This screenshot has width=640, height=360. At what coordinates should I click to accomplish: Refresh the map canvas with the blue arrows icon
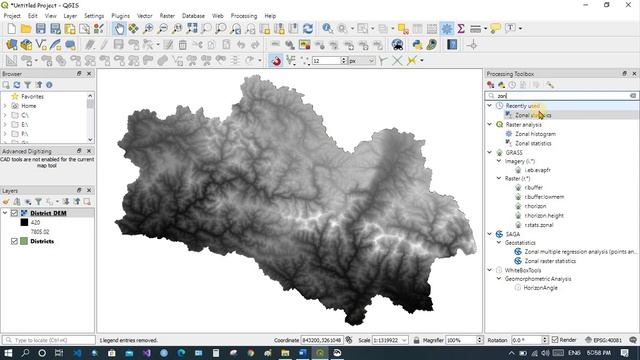[x=308, y=29]
